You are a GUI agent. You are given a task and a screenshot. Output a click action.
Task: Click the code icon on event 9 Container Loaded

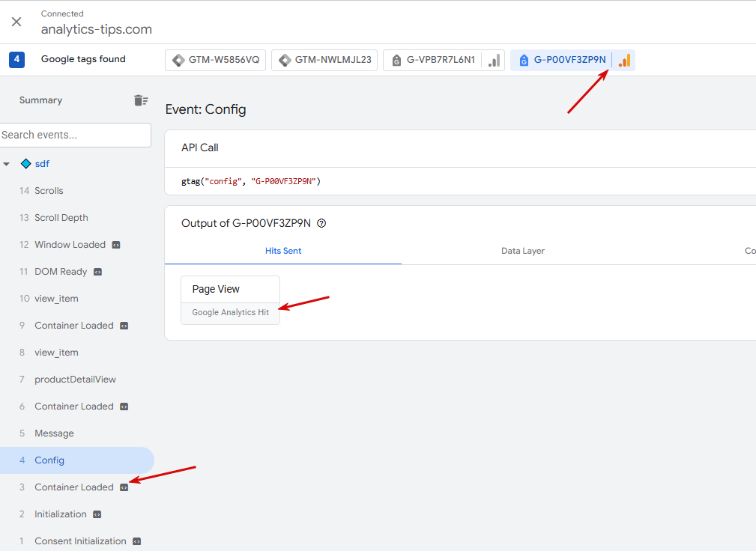[x=124, y=326]
